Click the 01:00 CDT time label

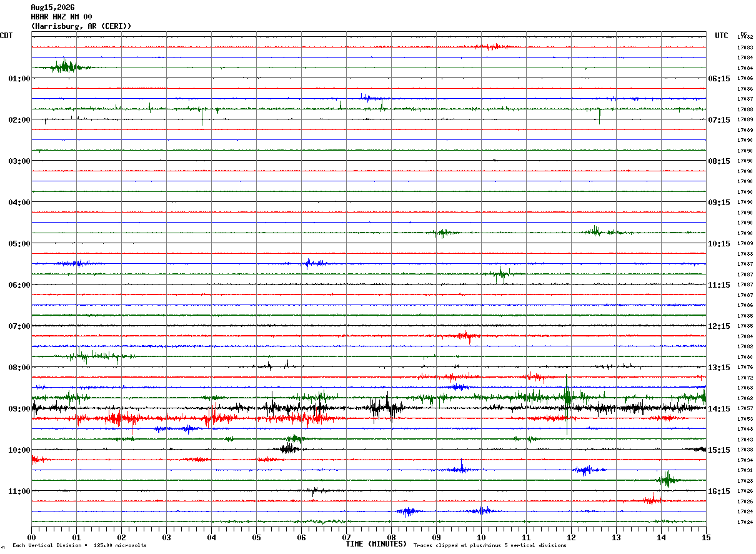click(x=19, y=79)
